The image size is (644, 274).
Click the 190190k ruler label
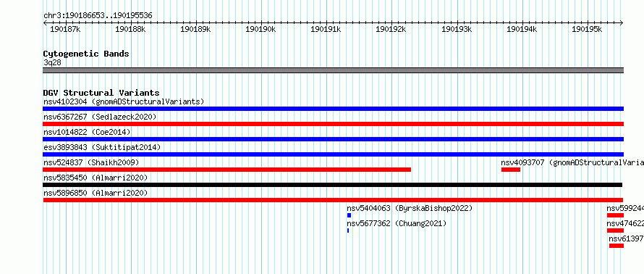pos(260,30)
